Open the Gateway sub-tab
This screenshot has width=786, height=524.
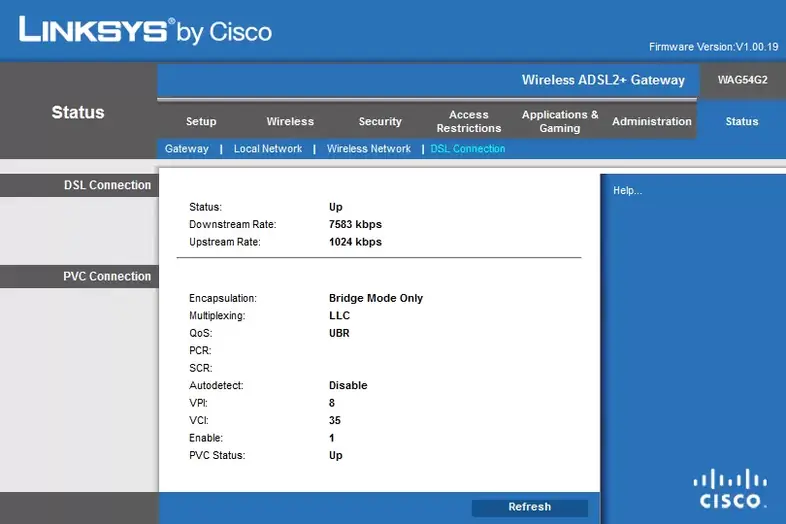coord(186,149)
